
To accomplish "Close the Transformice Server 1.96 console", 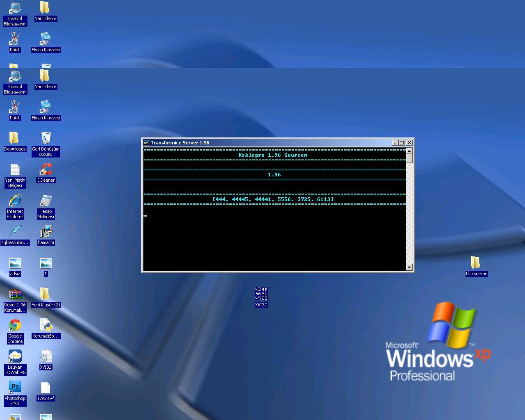I will pos(409,143).
